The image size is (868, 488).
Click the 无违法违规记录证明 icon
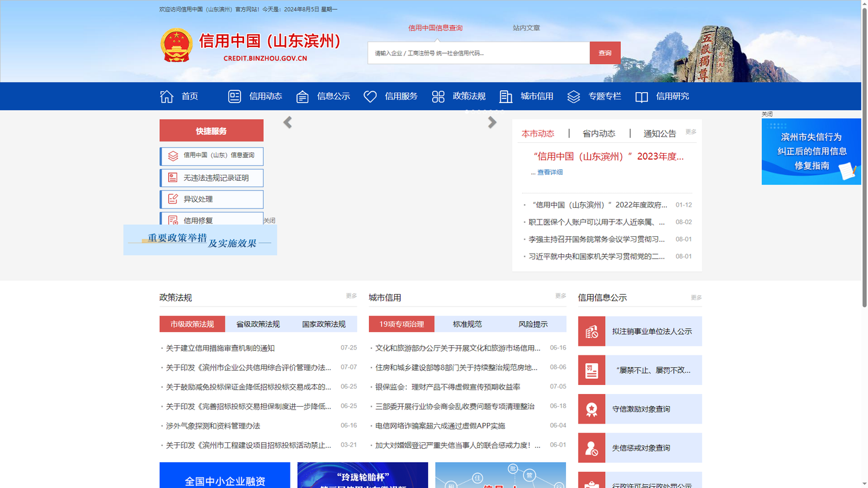[x=173, y=178]
